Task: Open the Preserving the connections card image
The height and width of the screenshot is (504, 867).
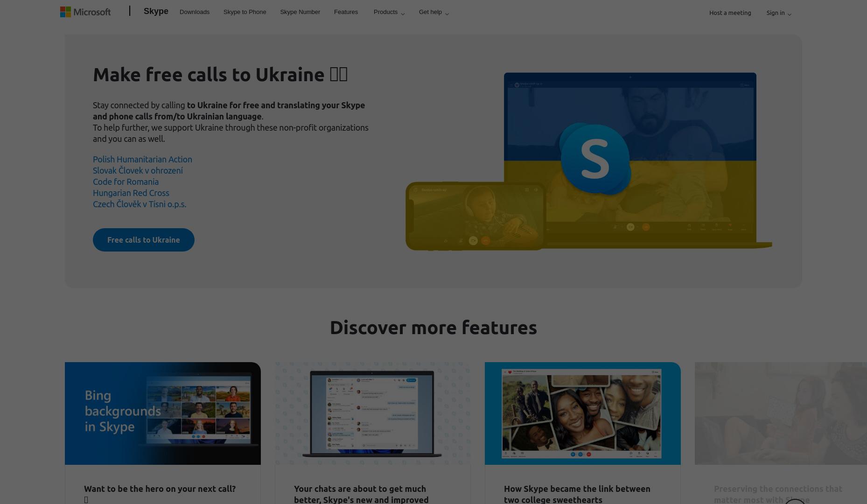Action: [781, 413]
